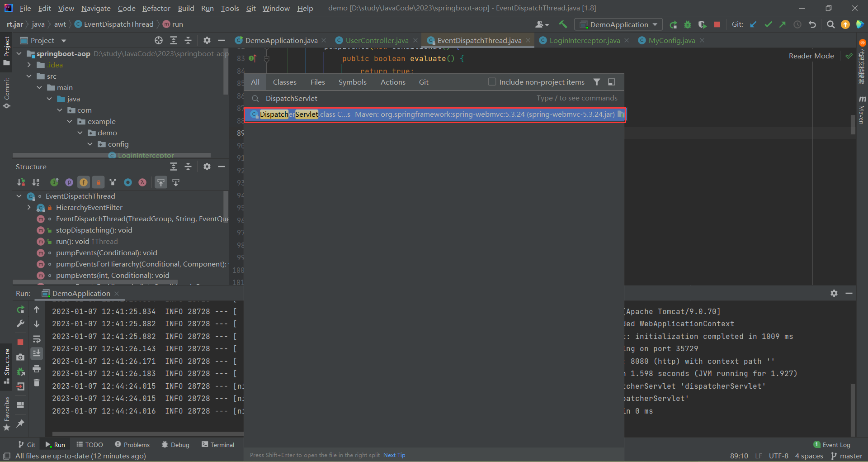Show Git history clock icon

(x=797, y=24)
